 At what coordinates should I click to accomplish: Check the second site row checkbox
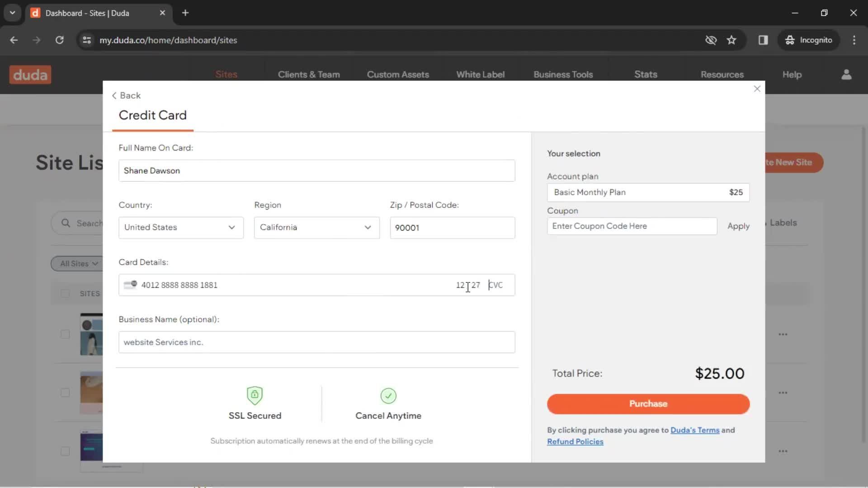65,393
